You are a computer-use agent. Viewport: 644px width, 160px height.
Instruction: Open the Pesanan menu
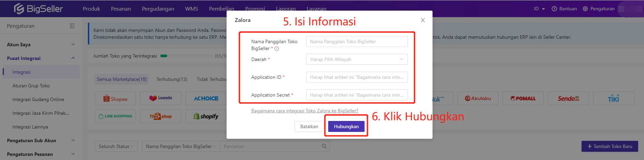pyautogui.click(x=121, y=9)
